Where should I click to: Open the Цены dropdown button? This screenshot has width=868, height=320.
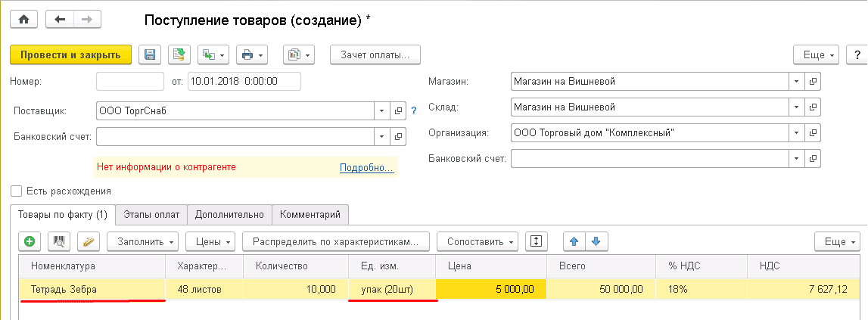pyautogui.click(x=212, y=241)
